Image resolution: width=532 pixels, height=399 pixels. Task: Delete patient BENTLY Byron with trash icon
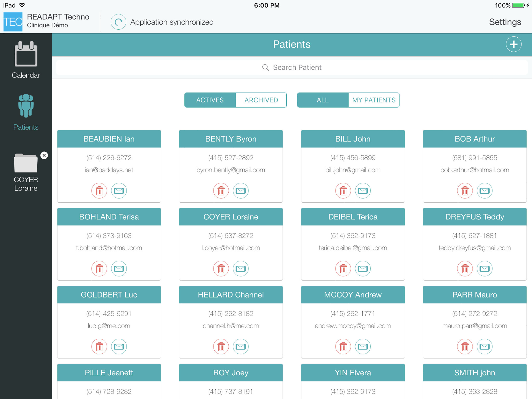(221, 191)
